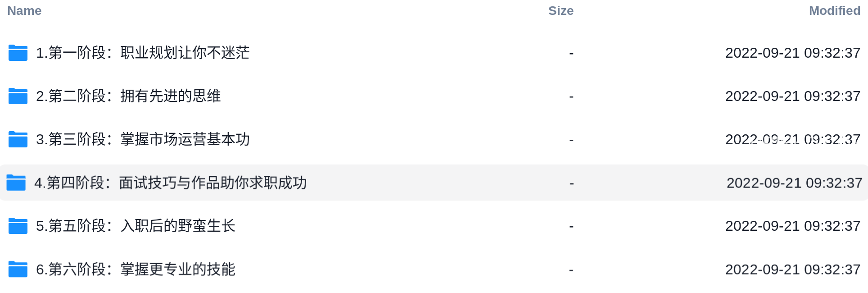Image resolution: width=868 pixels, height=293 pixels.
Task: Sort list by Modified column header
Action: coord(835,11)
